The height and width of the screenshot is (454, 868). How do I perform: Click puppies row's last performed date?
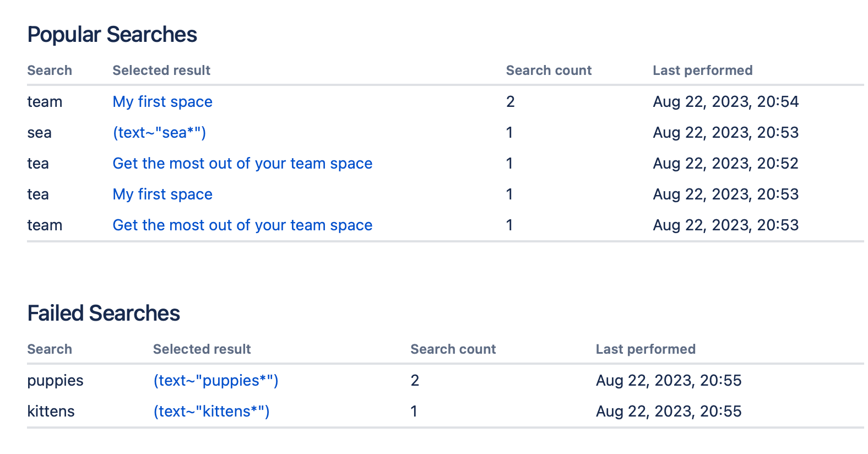coord(669,381)
